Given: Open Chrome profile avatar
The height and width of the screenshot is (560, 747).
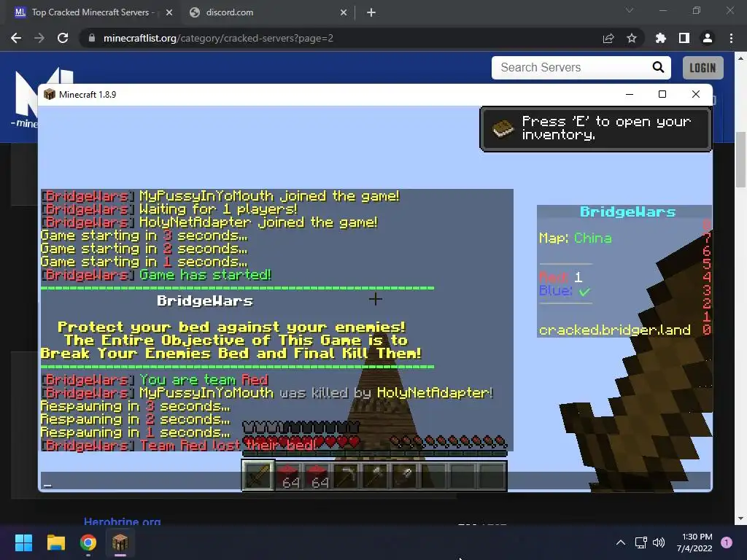Looking at the screenshot, I should coord(708,38).
